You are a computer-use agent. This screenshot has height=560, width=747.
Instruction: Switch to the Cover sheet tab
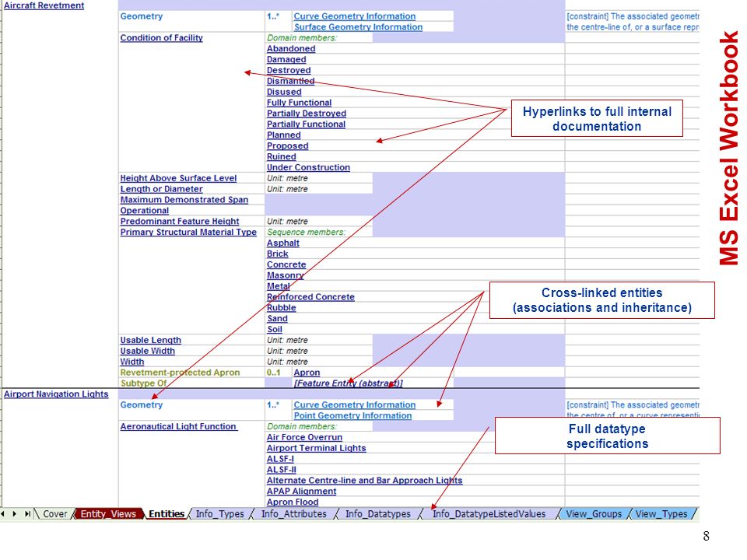pyautogui.click(x=54, y=514)
